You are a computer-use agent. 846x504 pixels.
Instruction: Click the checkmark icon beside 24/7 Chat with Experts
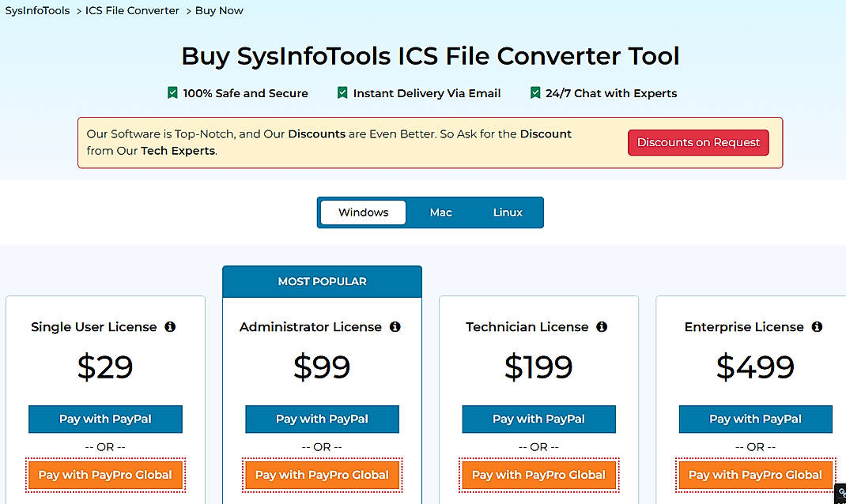click(534, 92)
